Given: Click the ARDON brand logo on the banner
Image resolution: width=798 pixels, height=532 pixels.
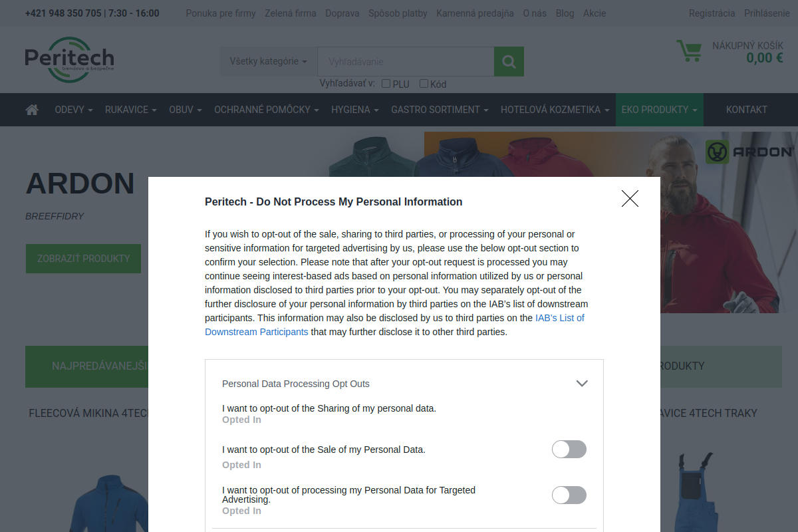Looking at the screenshot, I should point(750,152).
